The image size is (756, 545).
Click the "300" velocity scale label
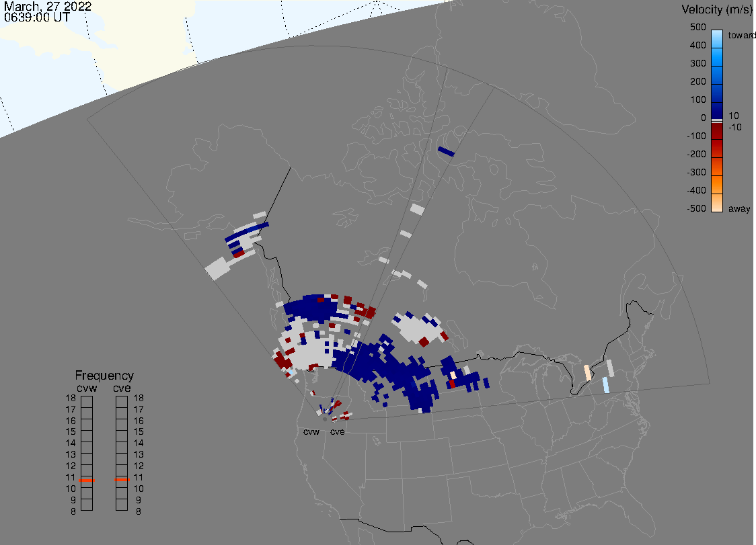[x=697, y=64]
